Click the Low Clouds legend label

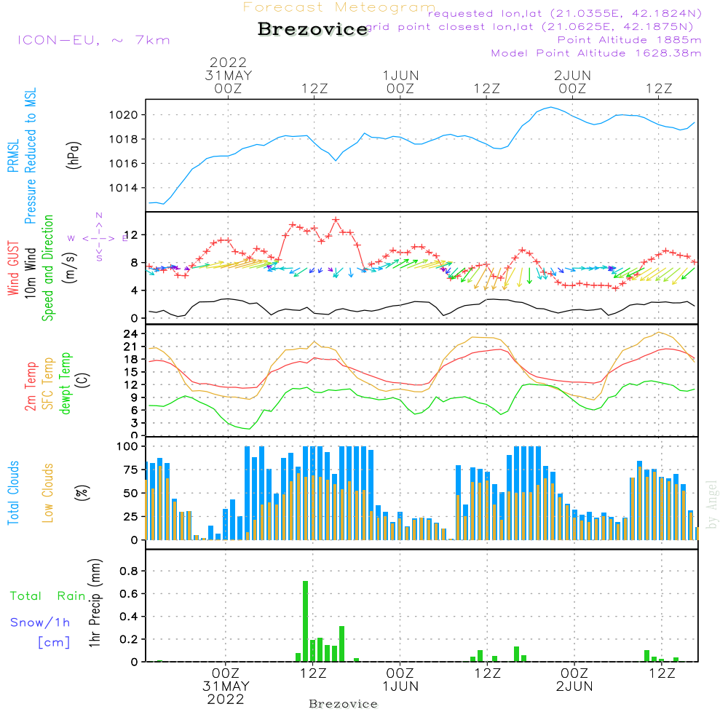pos(49,493)
